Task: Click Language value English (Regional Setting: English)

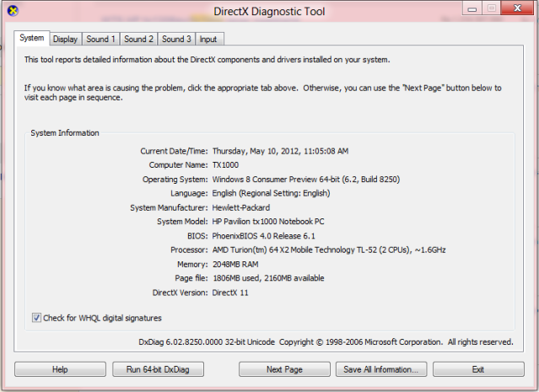Action: coord(271,193)
